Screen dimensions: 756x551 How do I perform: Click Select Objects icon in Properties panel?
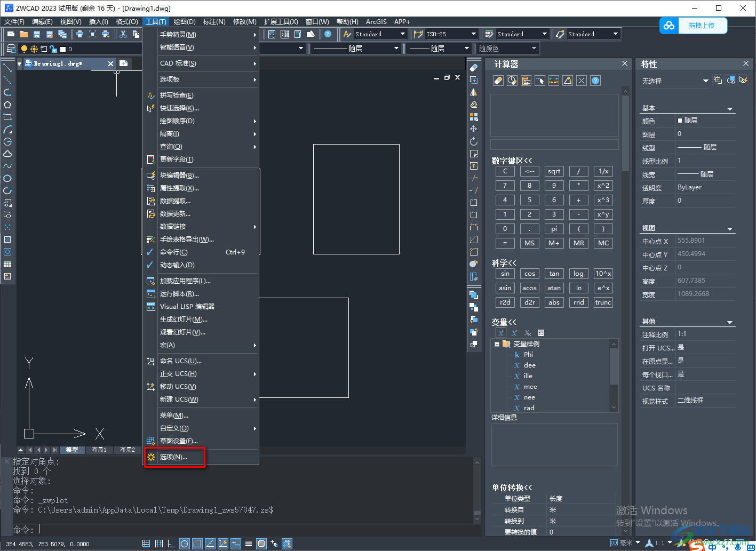731,80
